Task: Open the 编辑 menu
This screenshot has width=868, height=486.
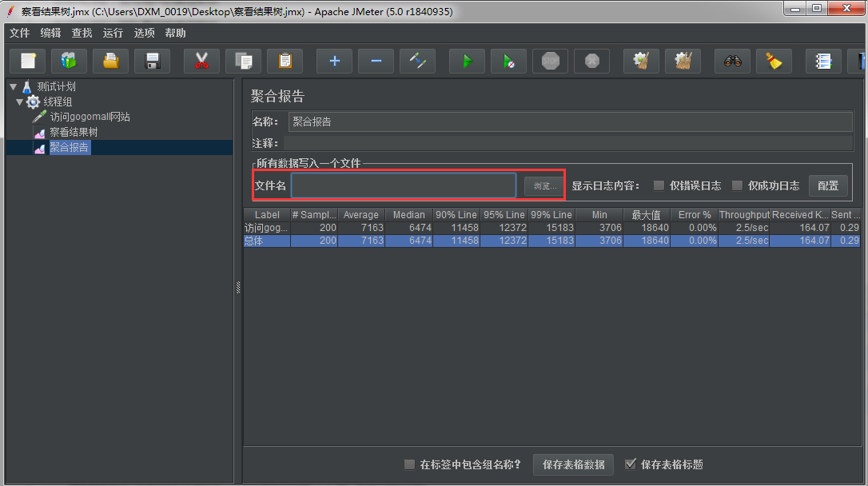Action: 50,34
